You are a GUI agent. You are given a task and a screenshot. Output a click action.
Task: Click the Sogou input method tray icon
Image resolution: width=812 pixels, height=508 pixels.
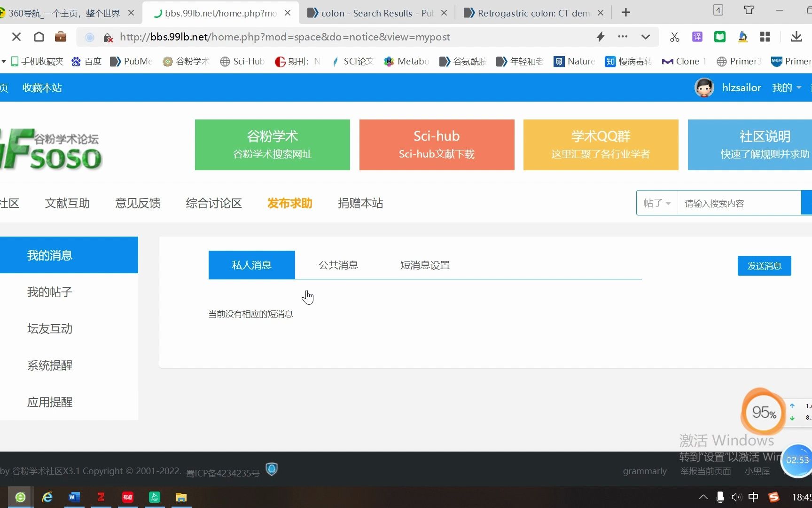773,497
